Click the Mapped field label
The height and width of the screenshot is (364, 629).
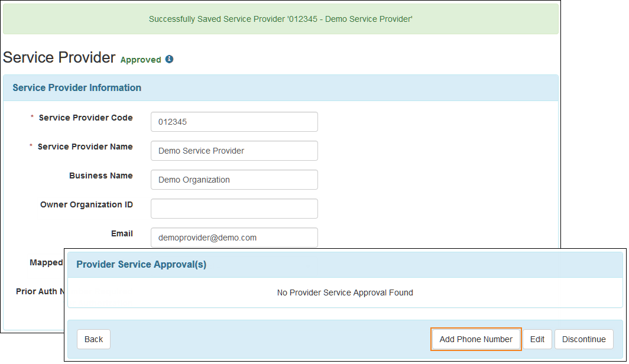46,262
